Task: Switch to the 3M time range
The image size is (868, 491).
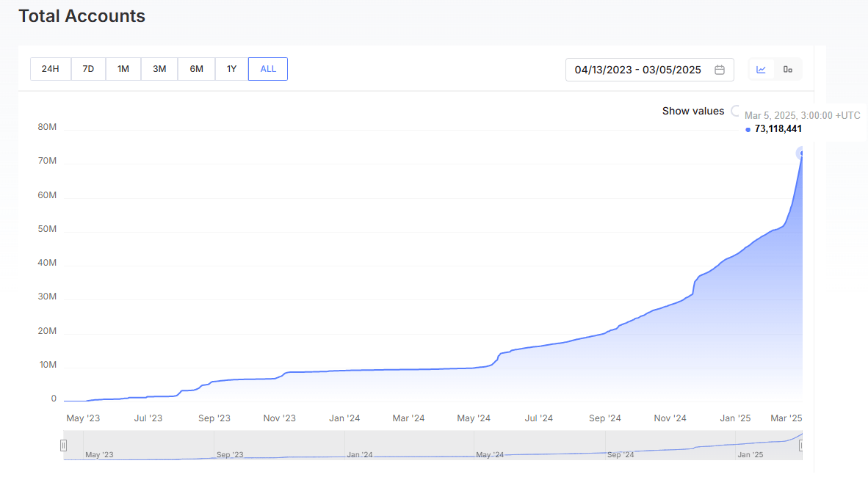Action: pos(159,69)
